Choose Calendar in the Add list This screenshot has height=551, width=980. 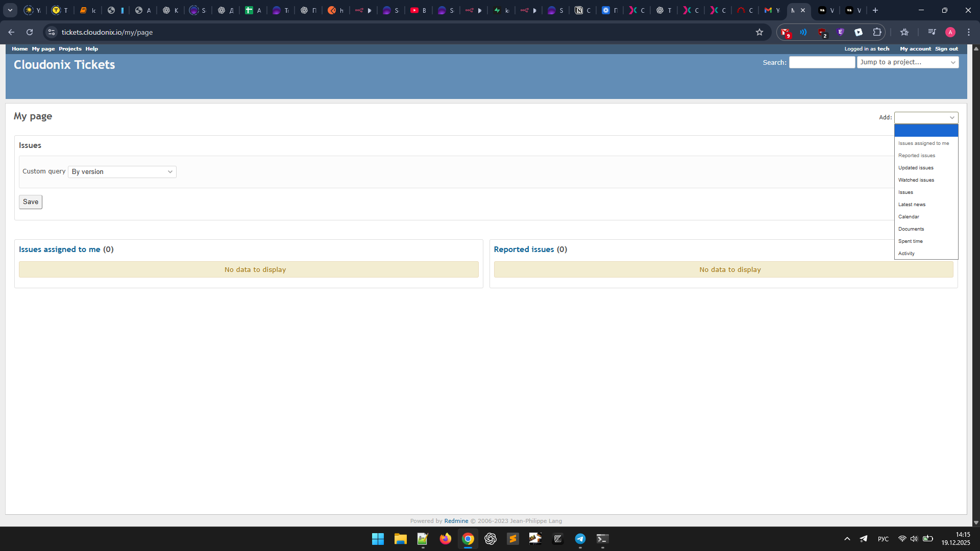click(x=909, y=217)
